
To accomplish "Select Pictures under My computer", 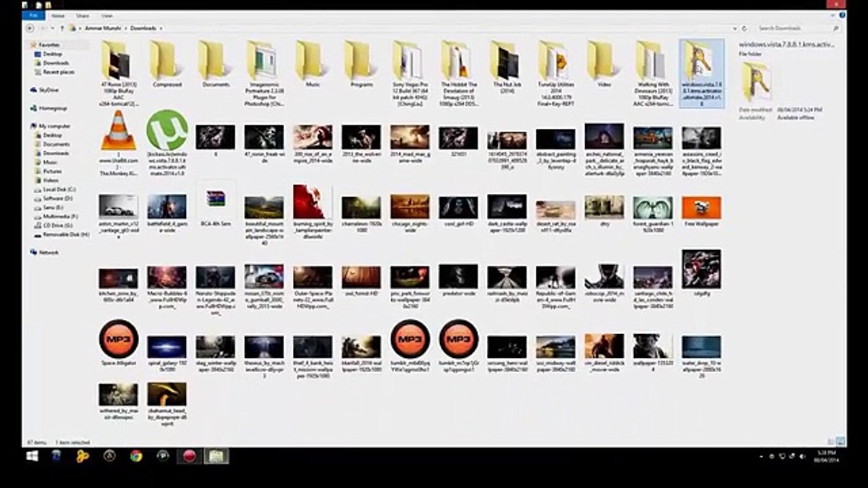I will coord(52,171).
